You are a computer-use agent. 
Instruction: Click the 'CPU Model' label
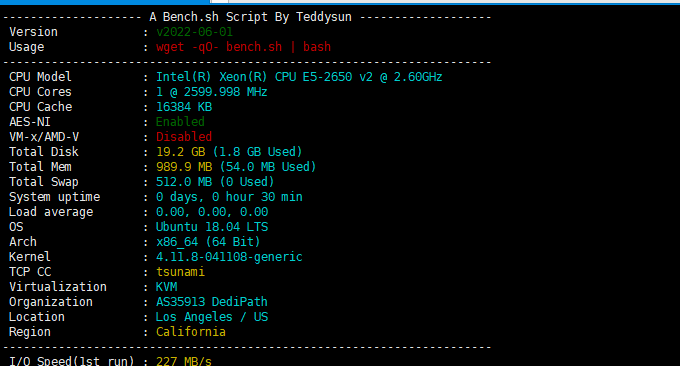tap(40, 77)
